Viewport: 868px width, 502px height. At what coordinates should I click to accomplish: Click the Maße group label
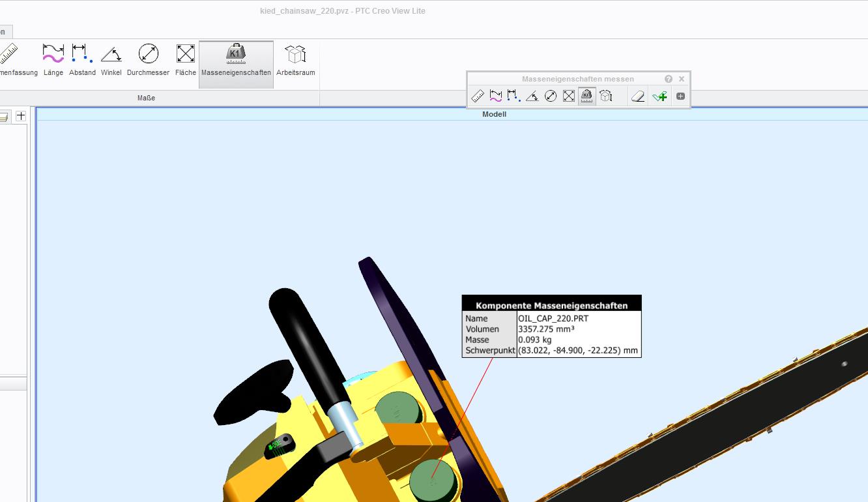(146, 98)
